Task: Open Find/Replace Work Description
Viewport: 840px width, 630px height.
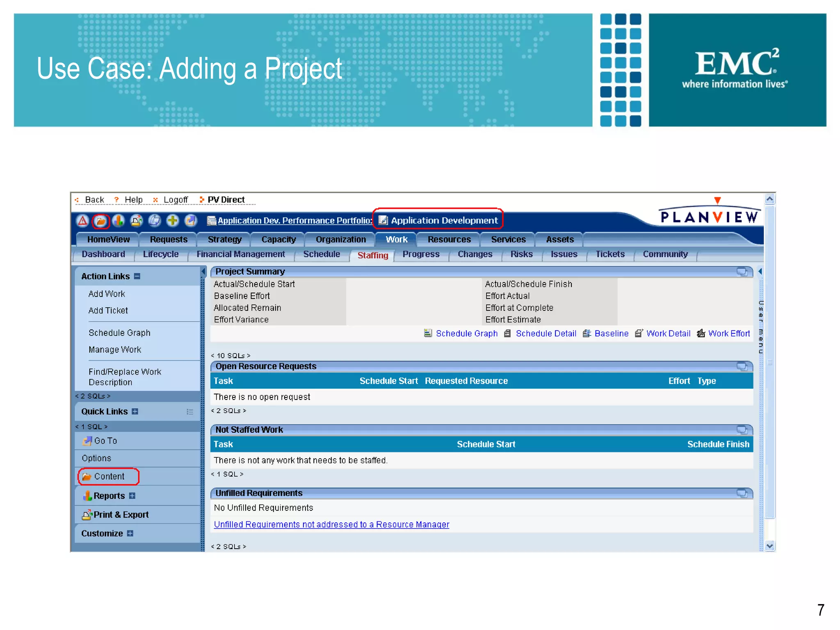Action: pyautogui.click(x=125, y=377)
